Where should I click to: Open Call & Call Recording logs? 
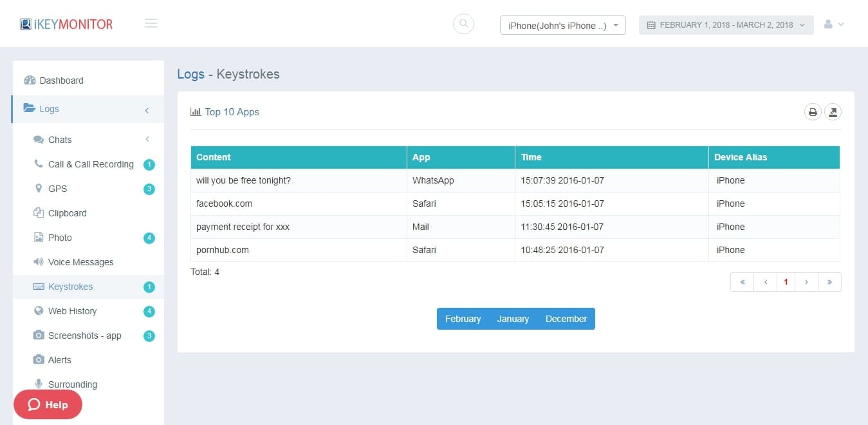91,164
